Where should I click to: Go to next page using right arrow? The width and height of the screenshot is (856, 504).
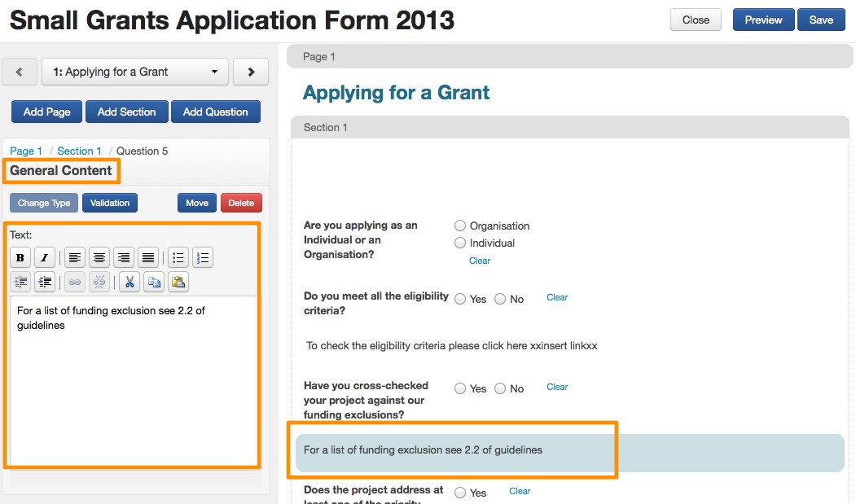click(x=251, y=72)
